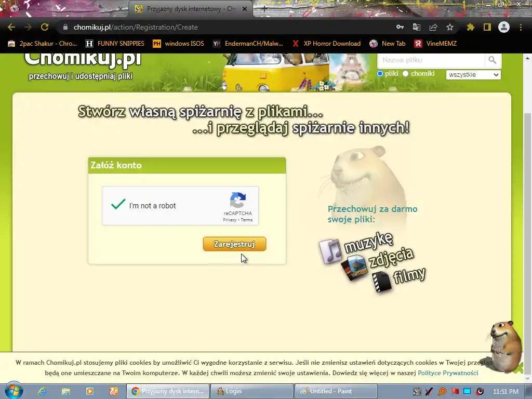Click the zdjęcia photos icon
Screen dimensions: 532x399
click(x=354, y=268)
